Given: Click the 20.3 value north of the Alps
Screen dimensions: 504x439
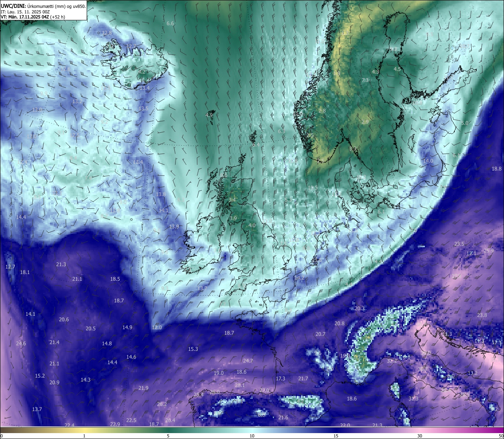Looking at the screenshot, I should (359, 308).
